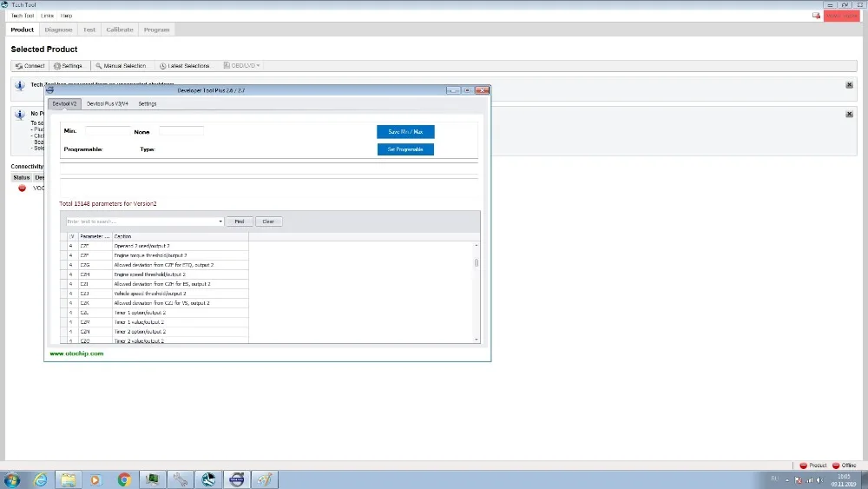
Task: Click the Save Min / Max button
Action: [x=405, y=132]
